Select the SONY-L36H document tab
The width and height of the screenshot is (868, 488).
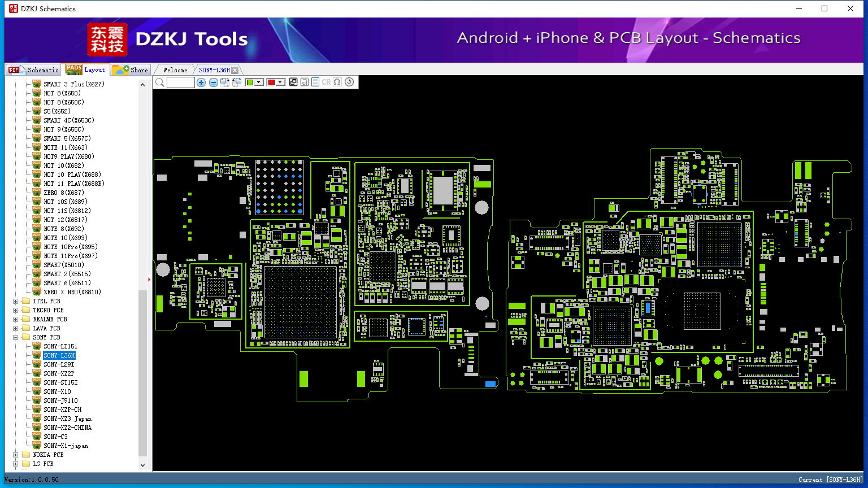214,70
